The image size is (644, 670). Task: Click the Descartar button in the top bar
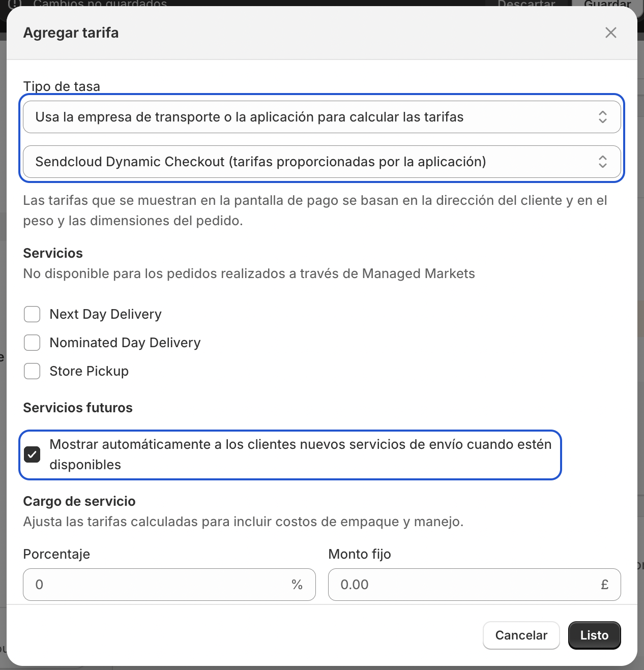click(x=526, y=3)
